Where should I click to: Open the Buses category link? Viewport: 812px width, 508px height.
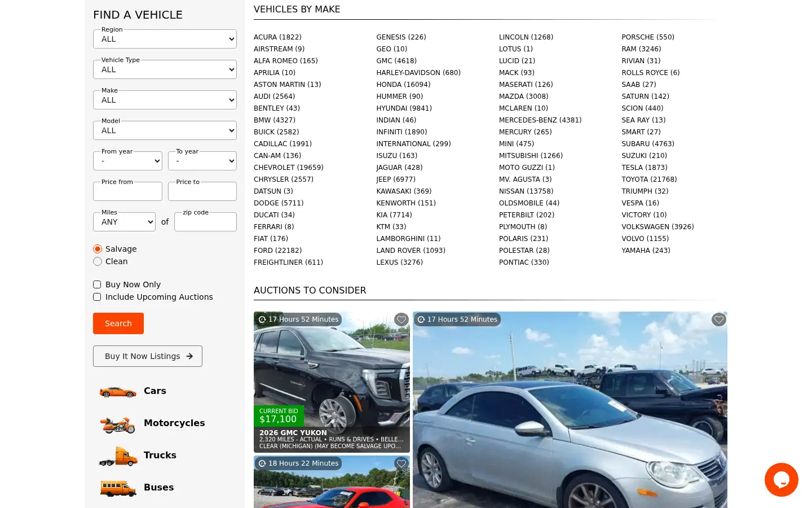158,487
